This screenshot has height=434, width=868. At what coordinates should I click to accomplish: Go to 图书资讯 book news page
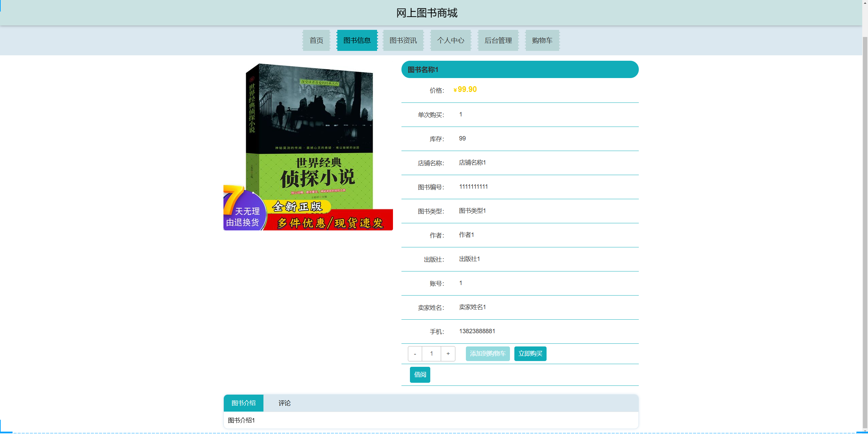[x=403, y=40]
